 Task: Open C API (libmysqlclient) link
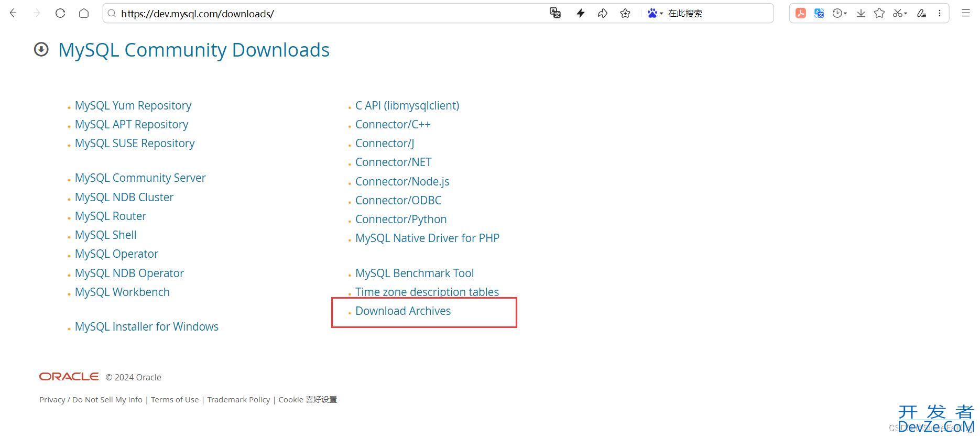(407, 105)
